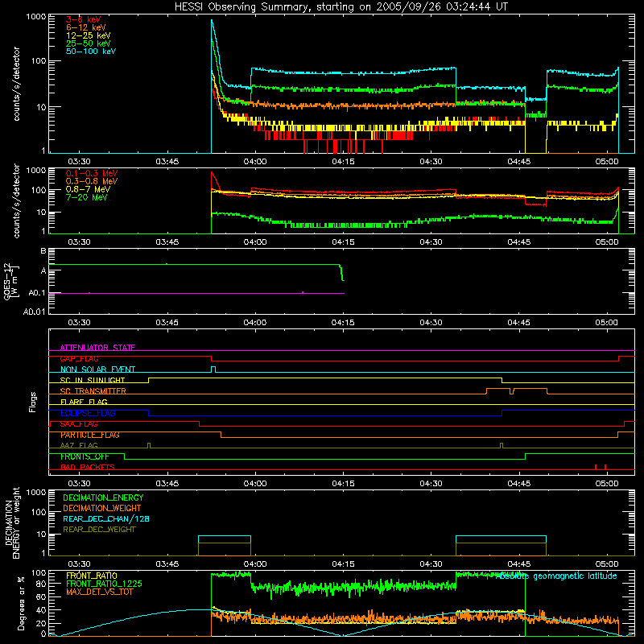
Task: Click the PARTICLE_FLAG label
Action: [90, 435]
